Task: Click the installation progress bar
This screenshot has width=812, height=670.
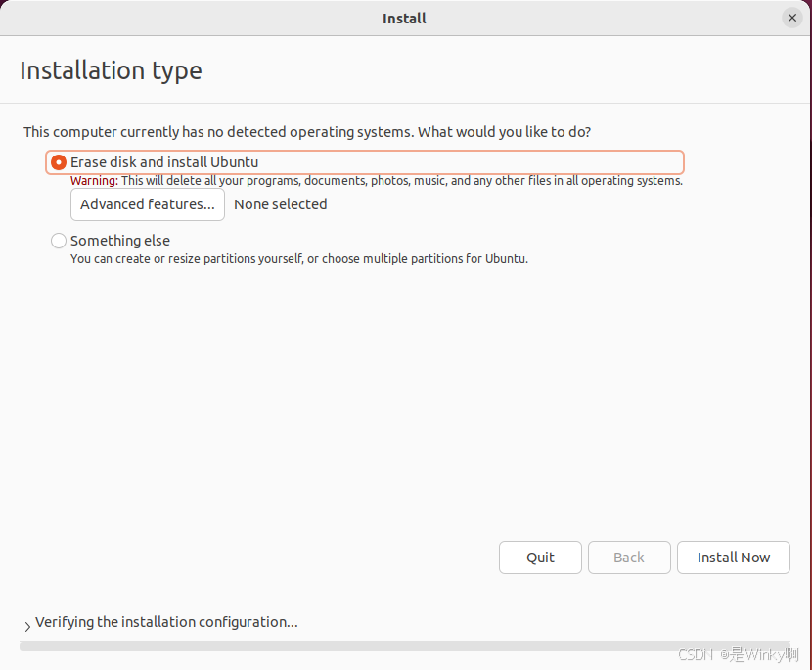Action: (x=404, y=646)
